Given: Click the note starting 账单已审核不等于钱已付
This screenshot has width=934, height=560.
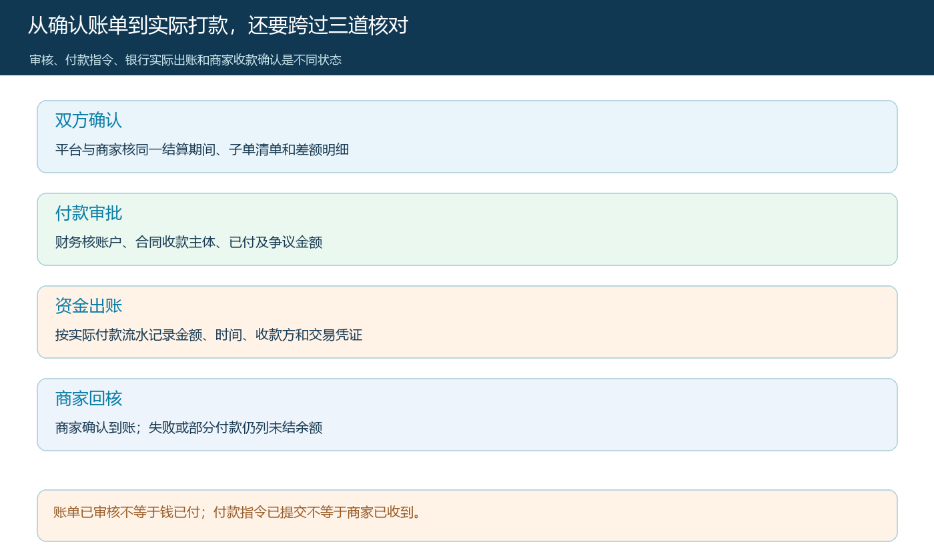Looking at the screenshot, I should point(238,512).
